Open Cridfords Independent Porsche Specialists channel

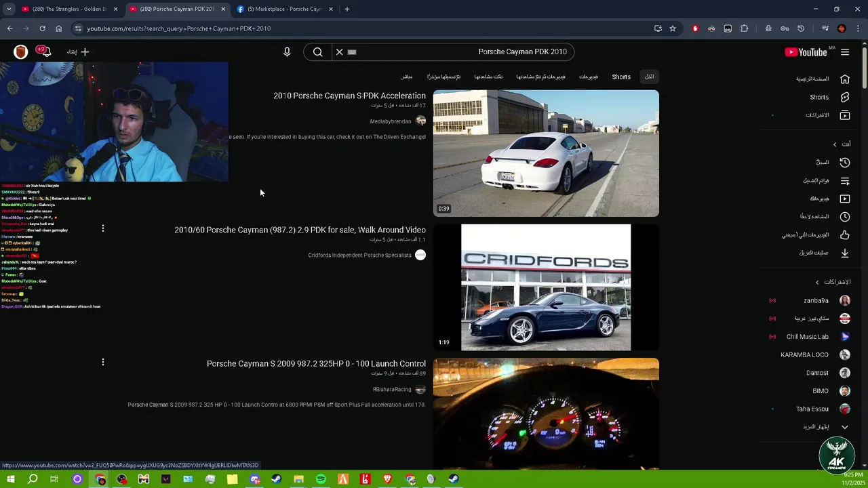[x=359, y=255]
